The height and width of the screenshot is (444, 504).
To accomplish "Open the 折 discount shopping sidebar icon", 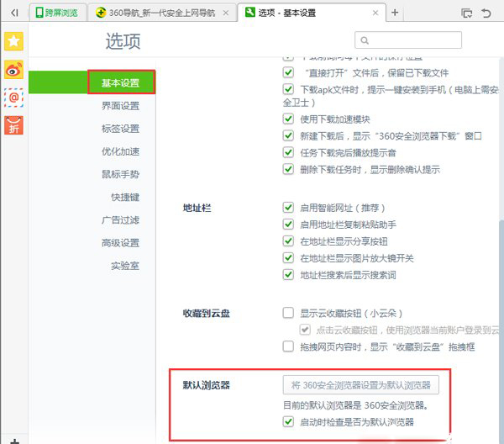I will pyautogui.click(x=13, y=125).
